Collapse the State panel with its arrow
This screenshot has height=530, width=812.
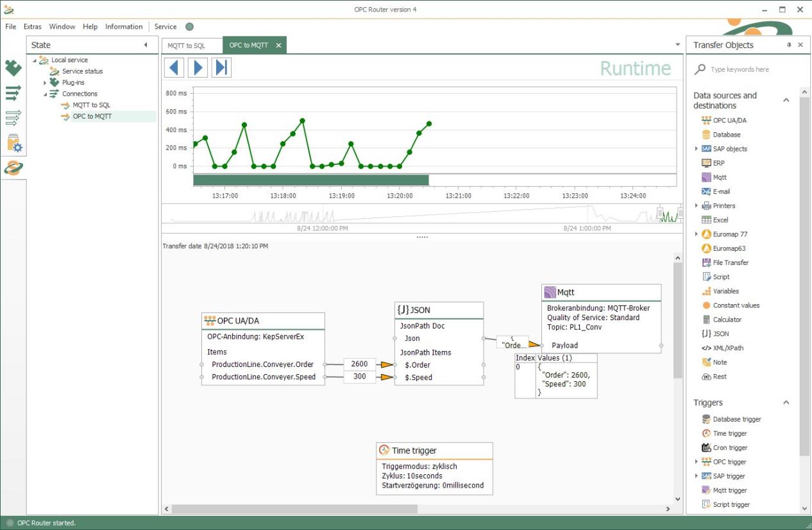click(146, 44)
